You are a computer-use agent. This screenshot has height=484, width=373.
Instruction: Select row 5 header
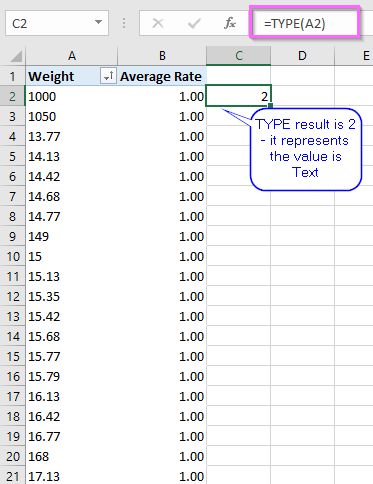coord(13,156)
